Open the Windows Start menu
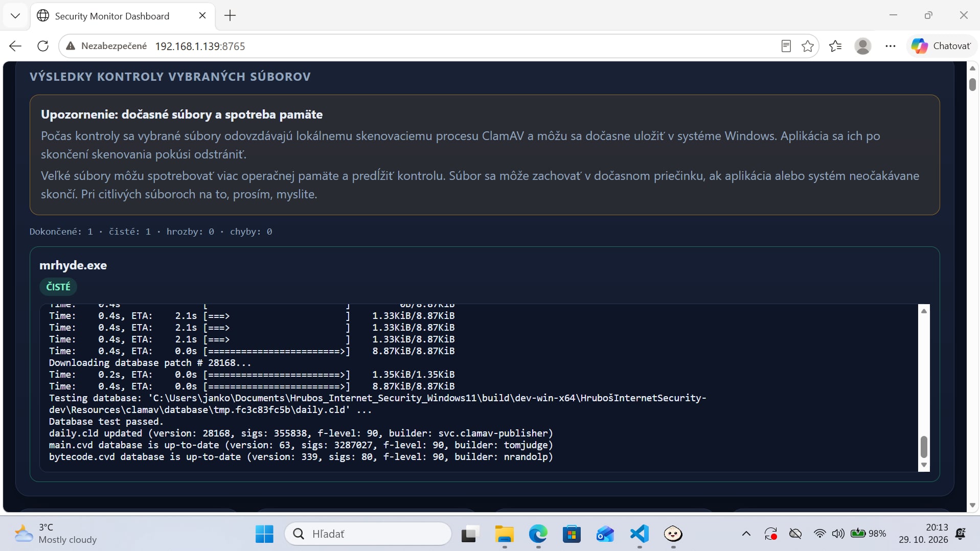Screen dimensions: 980x551 (x=264, y=534)
